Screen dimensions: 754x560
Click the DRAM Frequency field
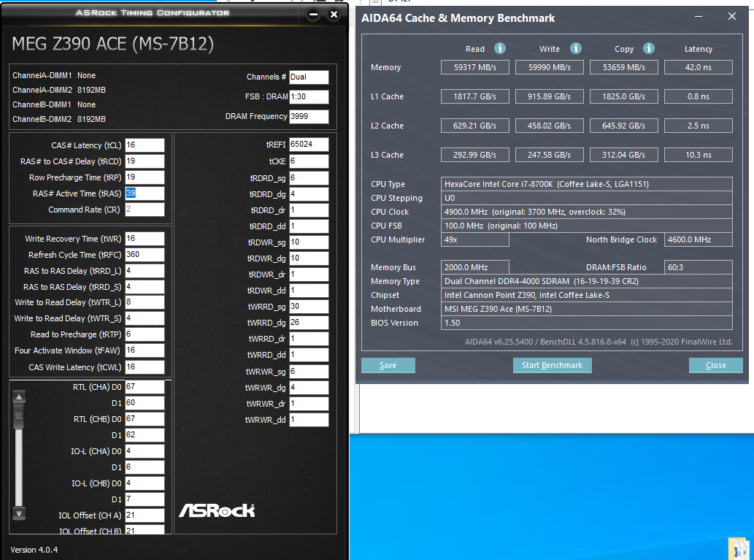point(309,116)
